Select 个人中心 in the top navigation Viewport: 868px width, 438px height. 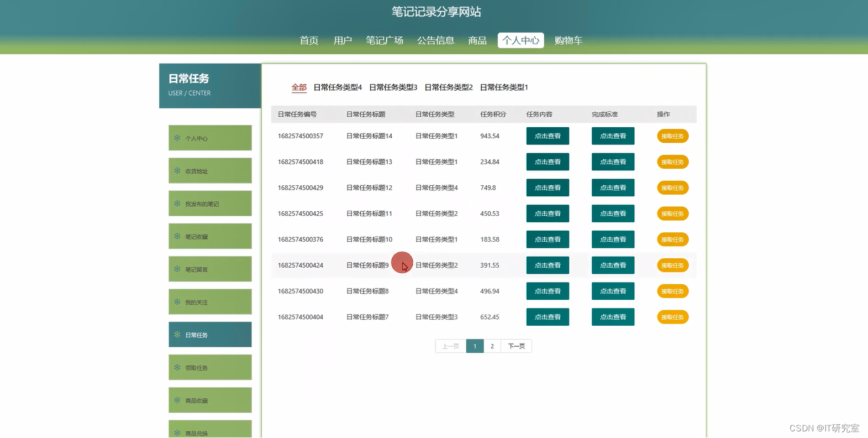[x=520, y=40]
